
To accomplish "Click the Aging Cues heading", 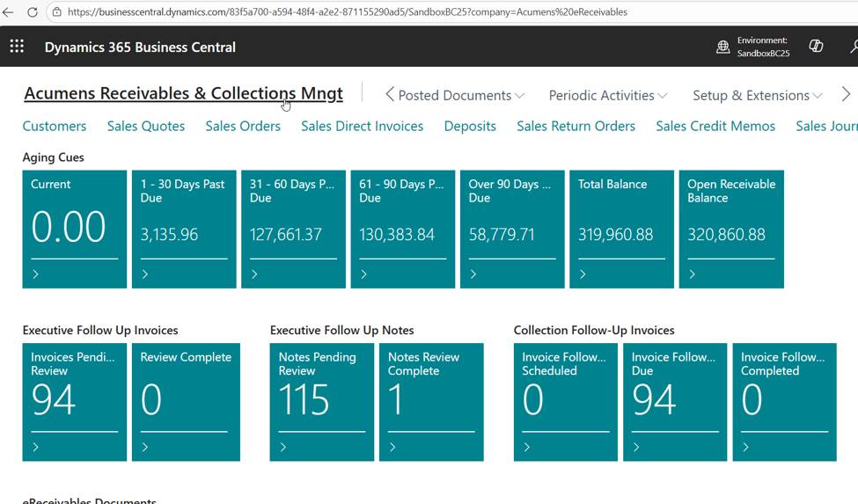I will (x=53, y=157).
